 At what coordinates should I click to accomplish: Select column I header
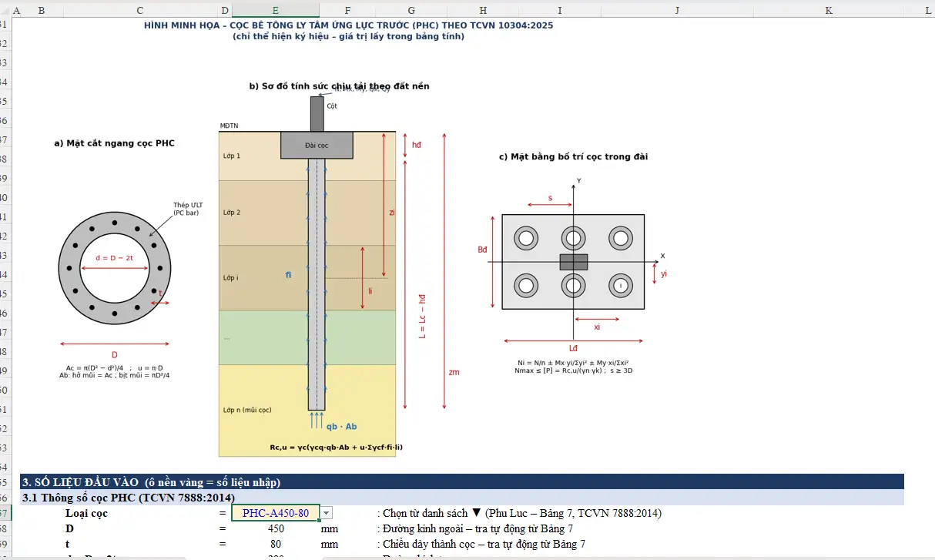[x=559, y=10]
